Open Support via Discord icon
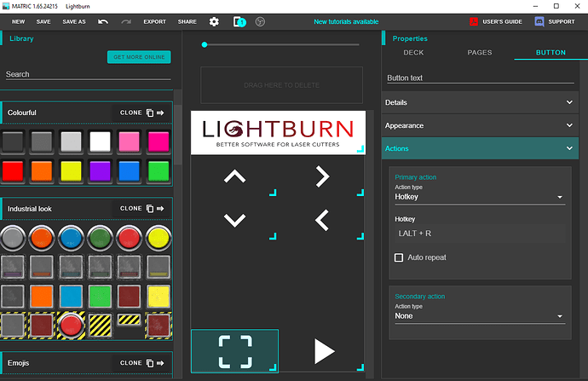Viewport: 588px width, 381px height. [539, 22]
